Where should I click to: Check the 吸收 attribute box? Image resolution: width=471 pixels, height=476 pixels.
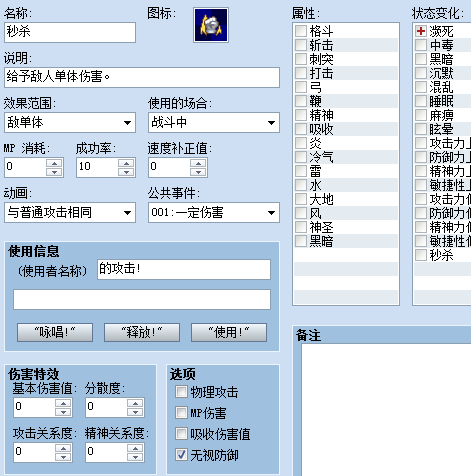(x=301, y=129)
